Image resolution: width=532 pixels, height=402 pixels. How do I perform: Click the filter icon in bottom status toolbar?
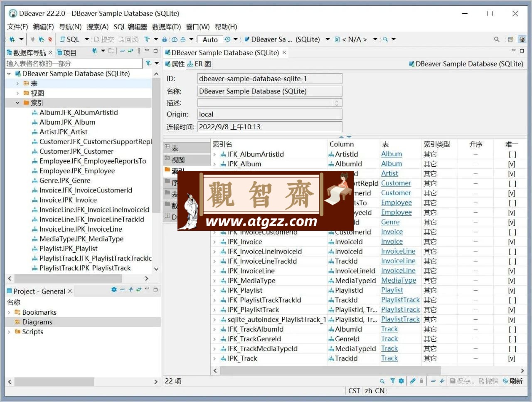coord(392,381)
